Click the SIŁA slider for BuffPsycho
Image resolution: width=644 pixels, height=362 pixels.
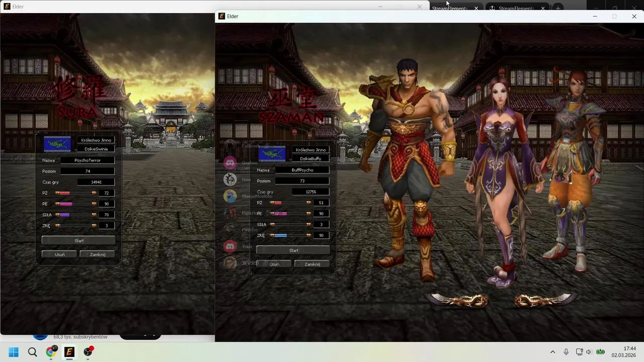click(290, 224)
